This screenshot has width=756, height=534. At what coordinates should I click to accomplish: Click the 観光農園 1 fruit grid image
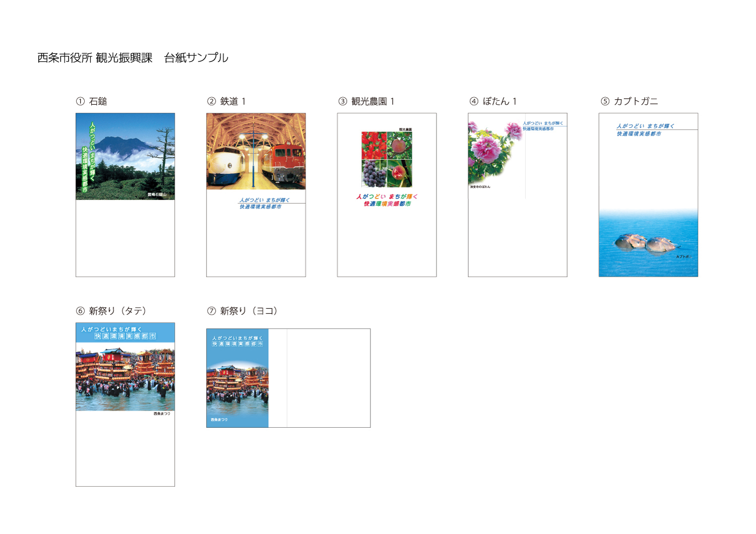(x=387, y=159)
